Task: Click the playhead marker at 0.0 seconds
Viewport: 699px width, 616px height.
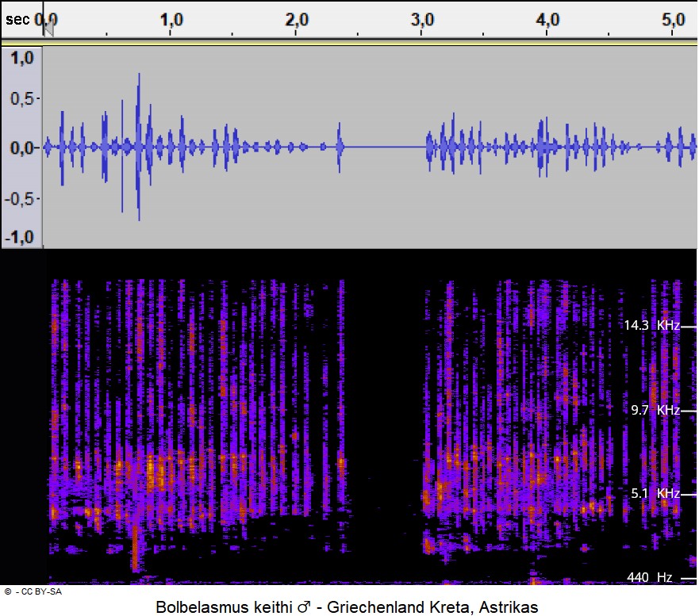Action: (x=48, y=28)
